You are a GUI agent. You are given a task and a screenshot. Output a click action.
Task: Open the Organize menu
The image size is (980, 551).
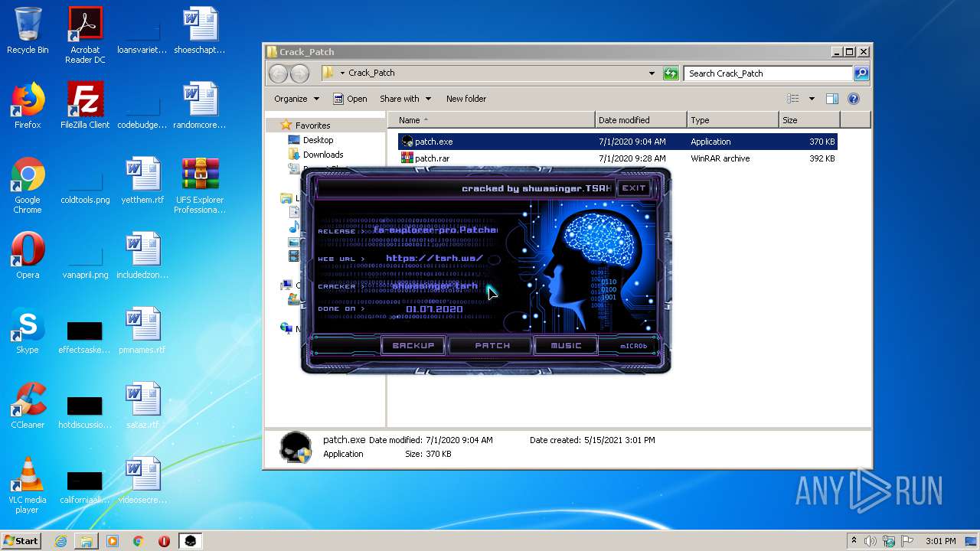pyautogui.click(x=296, y=99)
